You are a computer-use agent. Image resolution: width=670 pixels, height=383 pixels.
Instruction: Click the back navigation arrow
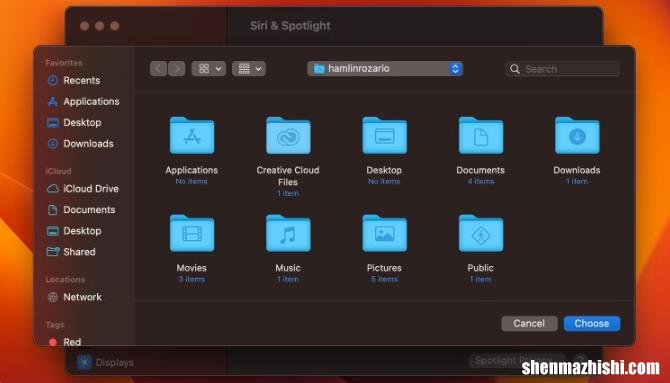tap(158, 68)
